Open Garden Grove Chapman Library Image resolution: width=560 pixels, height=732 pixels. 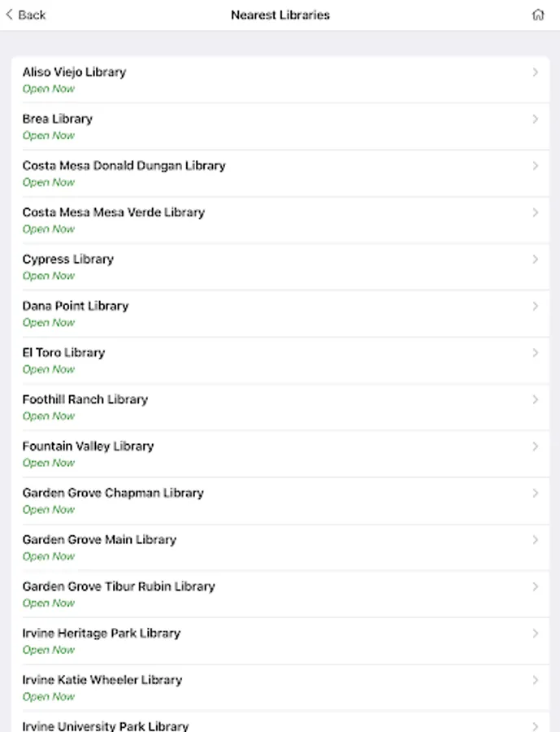tap(113, 493)
